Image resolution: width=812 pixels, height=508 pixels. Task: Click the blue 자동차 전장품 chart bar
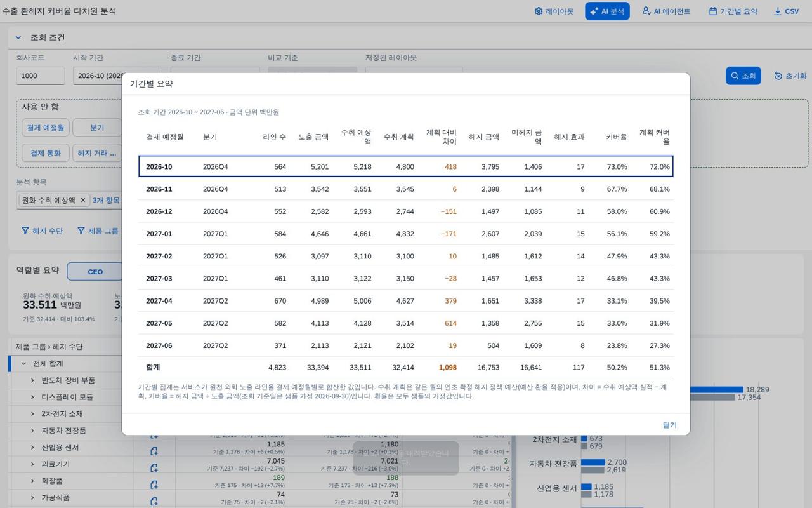point(593,463)
